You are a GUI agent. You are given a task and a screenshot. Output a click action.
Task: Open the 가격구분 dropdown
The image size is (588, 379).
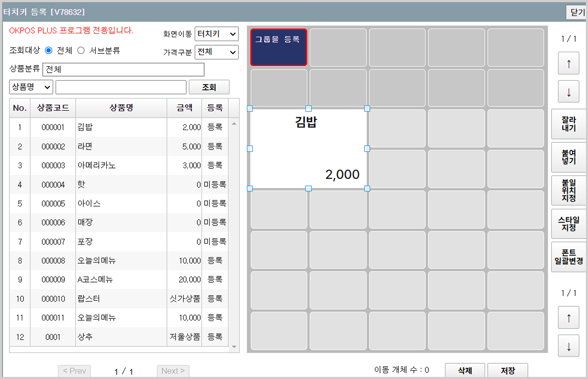(x=216, y=52)
